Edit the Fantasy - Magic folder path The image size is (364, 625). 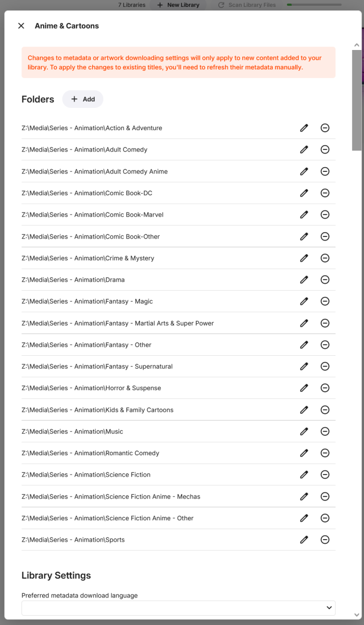pyautogui.click(x=304, y=301)
